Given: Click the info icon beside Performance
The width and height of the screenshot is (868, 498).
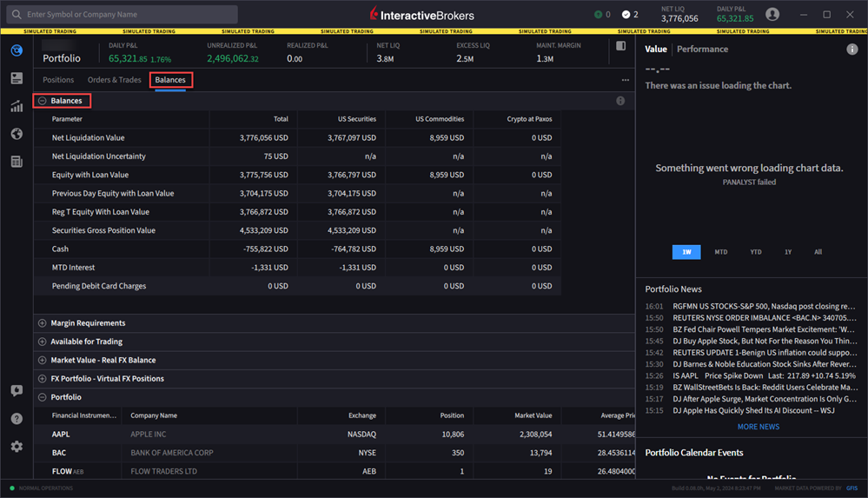Looking at the screenshot, I should [x=851, y=50].
